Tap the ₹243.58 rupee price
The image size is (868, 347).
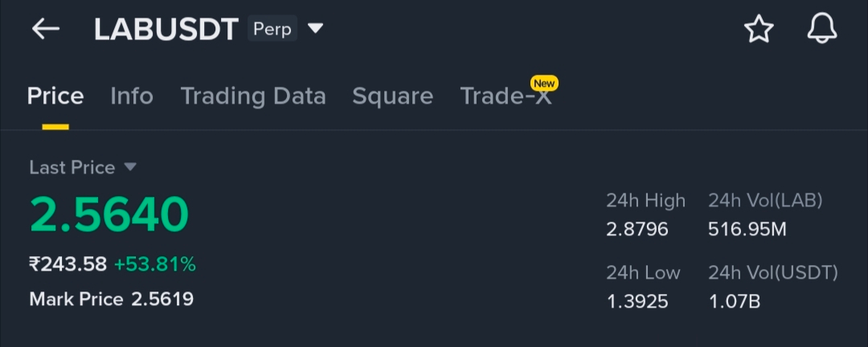(x=68, y=264)
